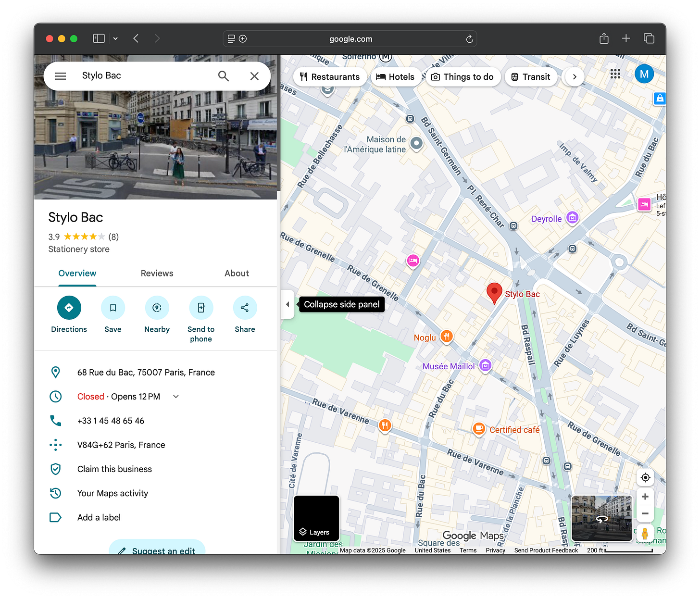Select Musée Maillol museum marker

[486, 365]
